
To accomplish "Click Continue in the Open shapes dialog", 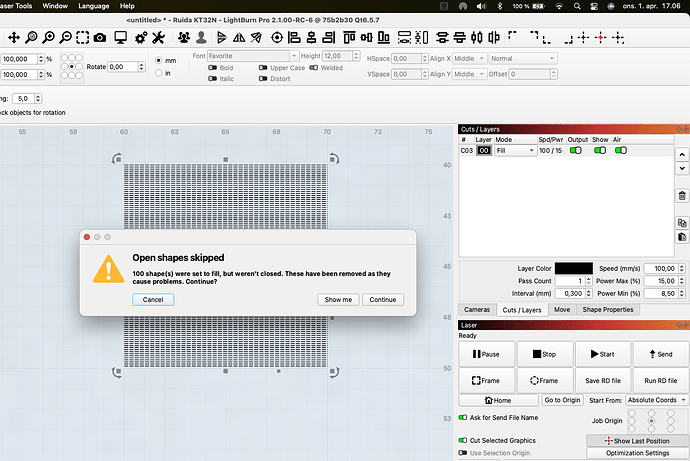I will 382,299.
